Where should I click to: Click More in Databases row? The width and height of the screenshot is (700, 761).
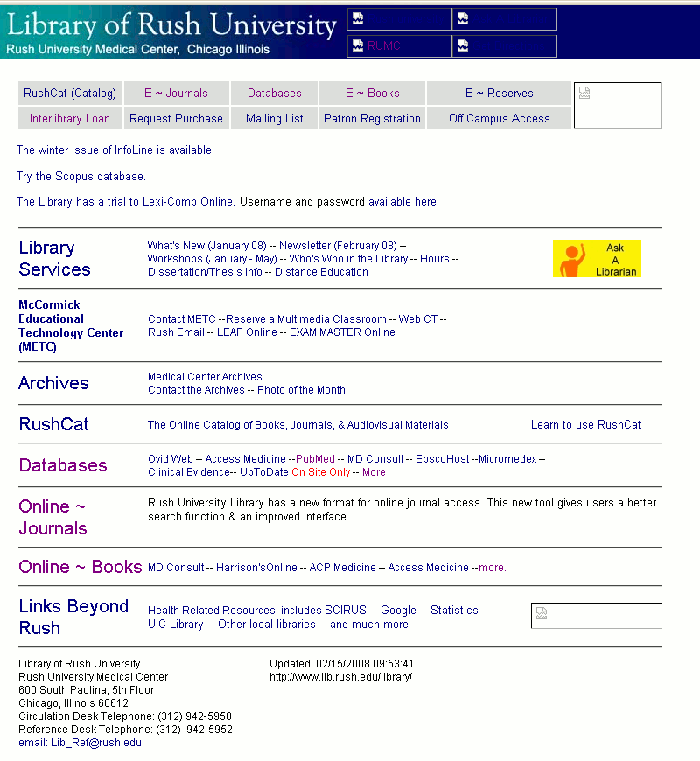pos(374,472)
